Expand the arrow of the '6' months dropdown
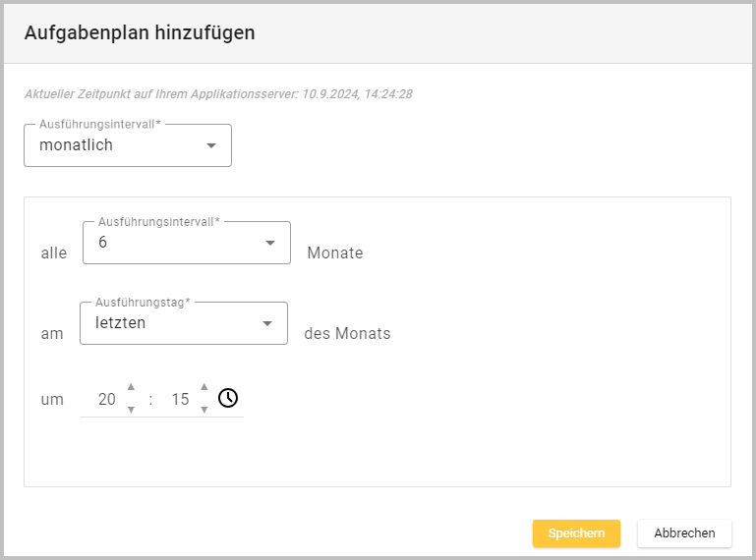 270,244
